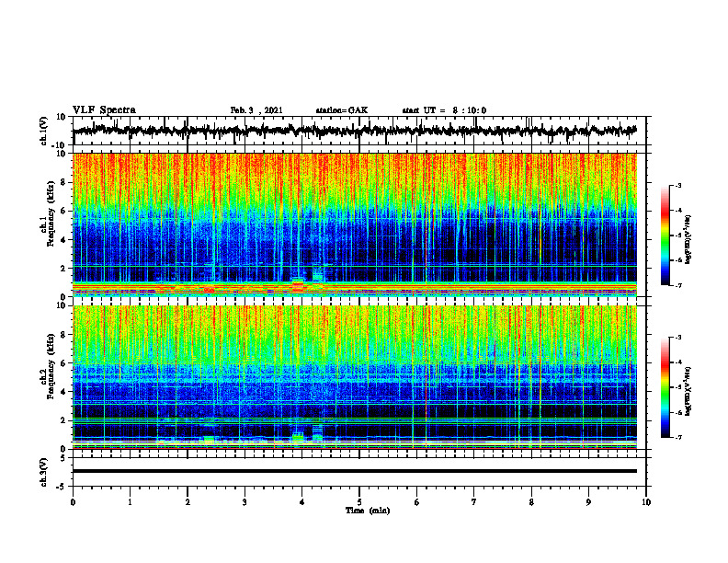Click the "5" minute tick label

pos(359,502)
